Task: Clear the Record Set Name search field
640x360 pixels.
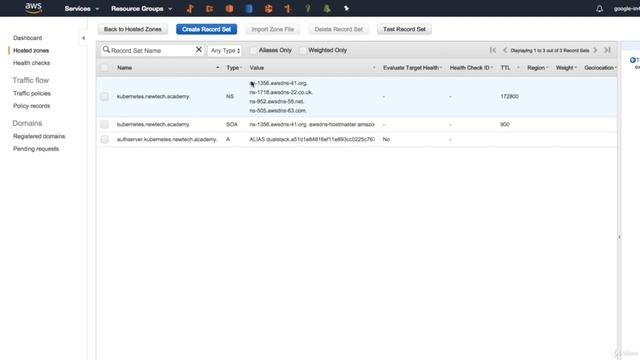Action: click(199, 50)
